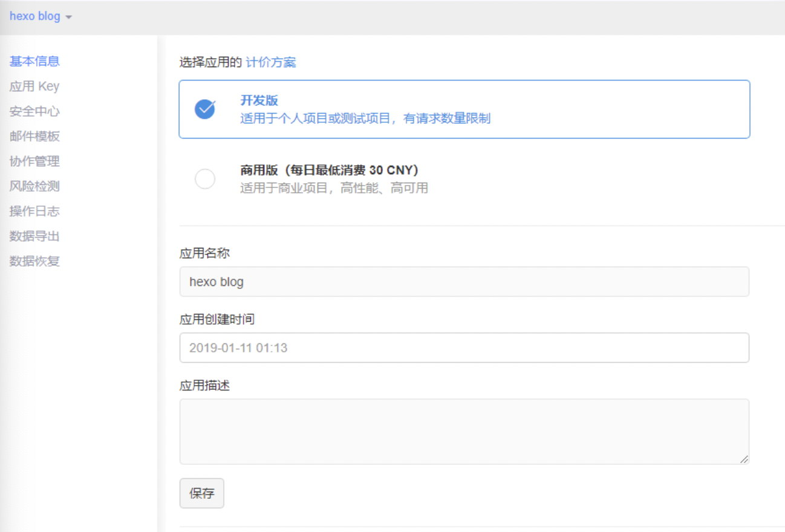This screenshot has height=532, width=785.
Task: Click the 应用创建时间 label
Action: click(x=217, y=319)
